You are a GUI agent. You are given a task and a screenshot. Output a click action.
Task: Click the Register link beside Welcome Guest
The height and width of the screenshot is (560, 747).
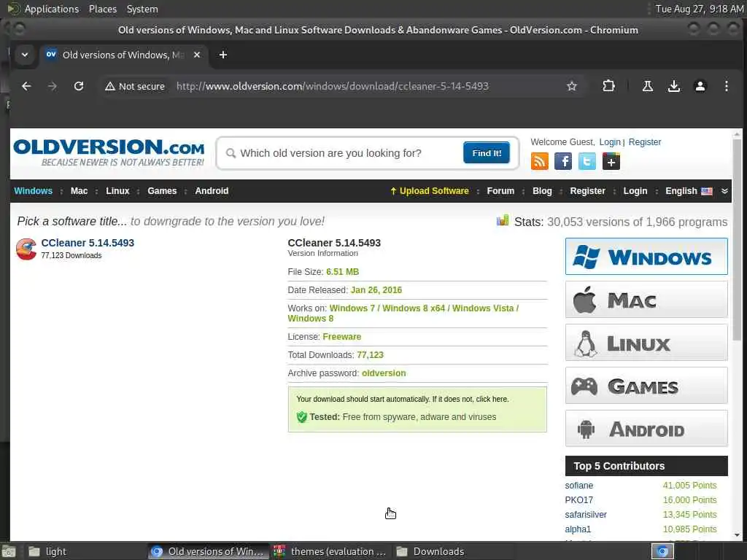[645, 142]
